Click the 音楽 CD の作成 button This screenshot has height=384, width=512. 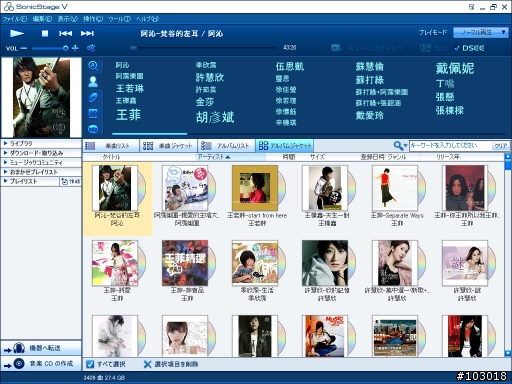(41, 363)
